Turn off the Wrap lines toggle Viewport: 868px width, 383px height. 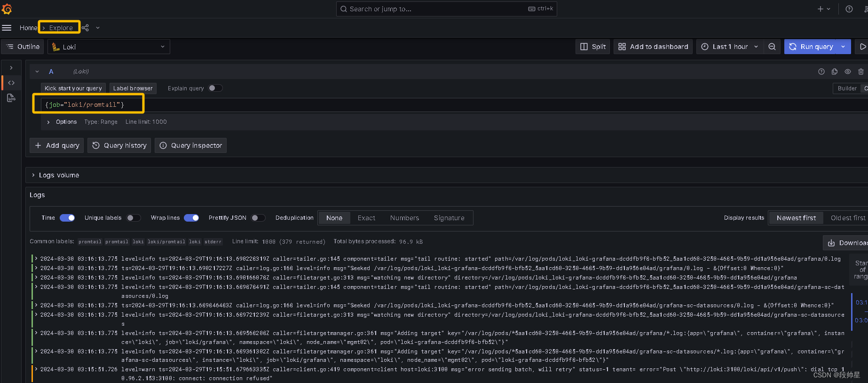coord(191,218)
